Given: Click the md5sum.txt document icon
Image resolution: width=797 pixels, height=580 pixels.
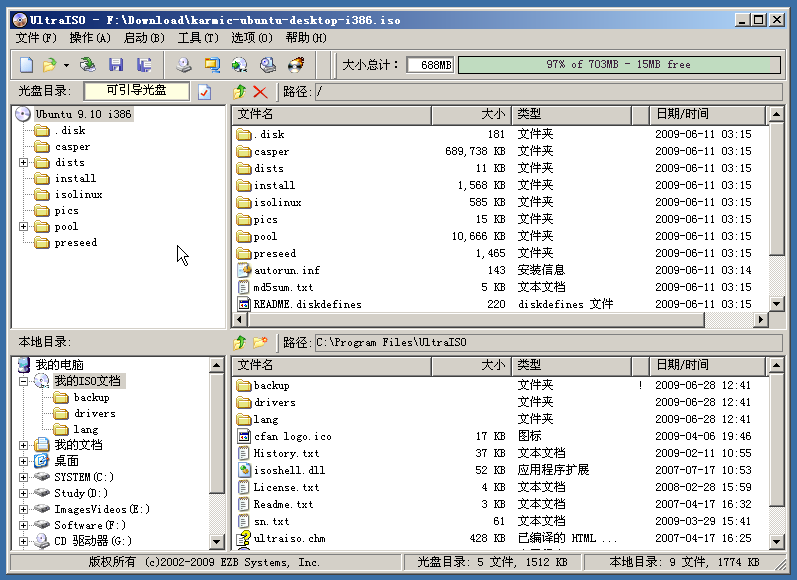Looking at the screenshot, I should (x=244, y=287).
